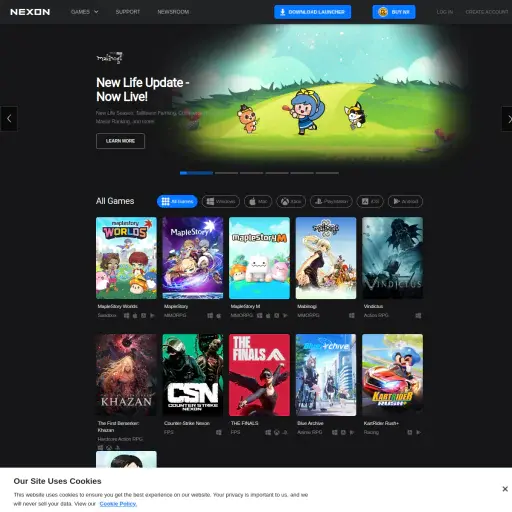Select the first carousel progress indicator

click(196, 173)
